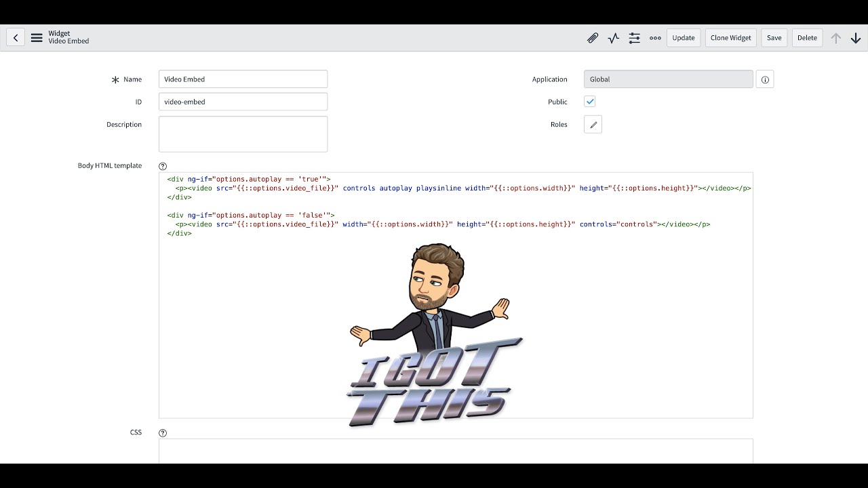Show the activity stream icon
Viewport: 868px width, 488px height.
point(613,38)
